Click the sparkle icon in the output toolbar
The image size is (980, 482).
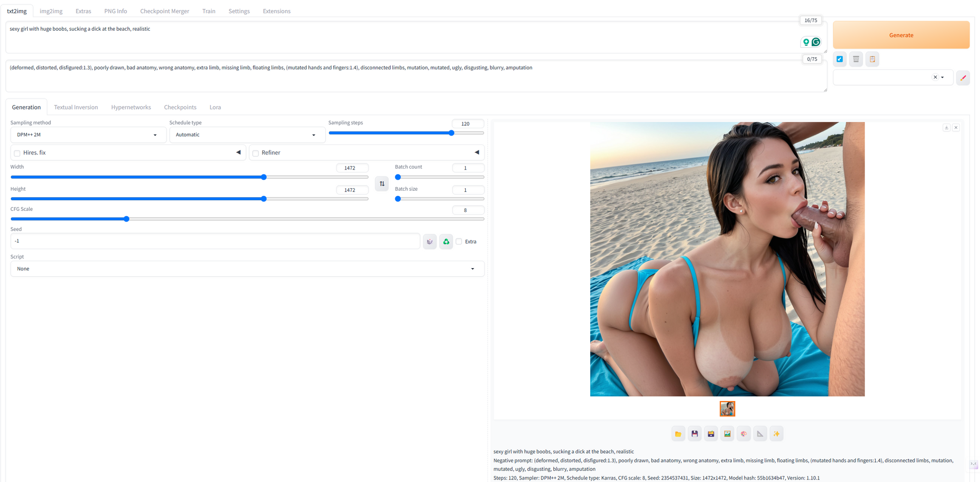click(777, 434)
